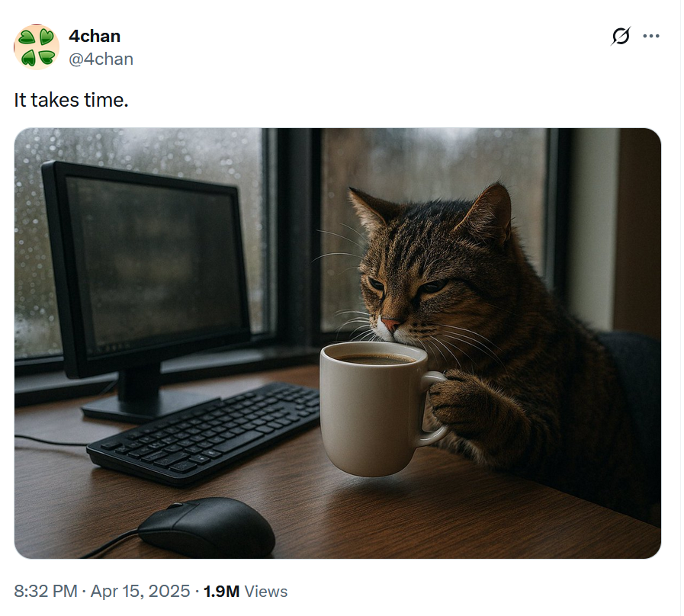Viewport: 684px width, 616px height.
Task: Select the tweet text "It takes time."
Action: (71, 100)
